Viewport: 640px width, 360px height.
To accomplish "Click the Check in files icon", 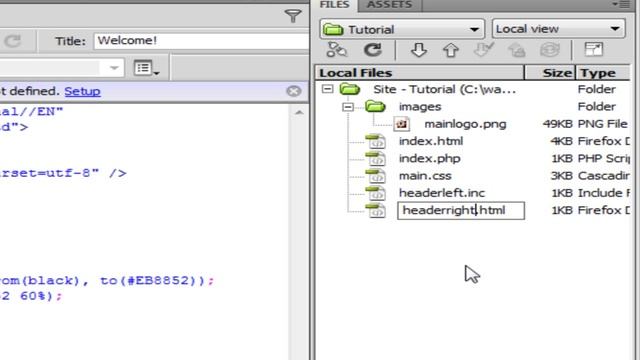I will (516, 50).
